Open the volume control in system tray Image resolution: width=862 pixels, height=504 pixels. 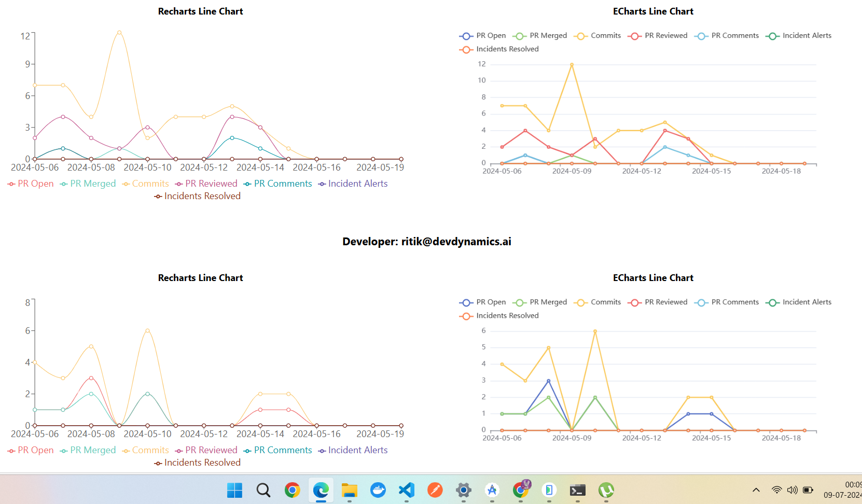point(792,490)
